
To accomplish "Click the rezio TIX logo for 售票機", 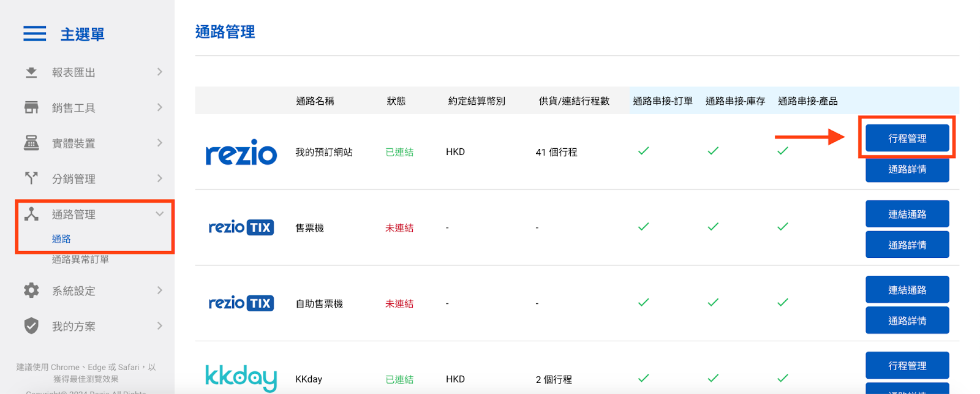I will [241, 227].
